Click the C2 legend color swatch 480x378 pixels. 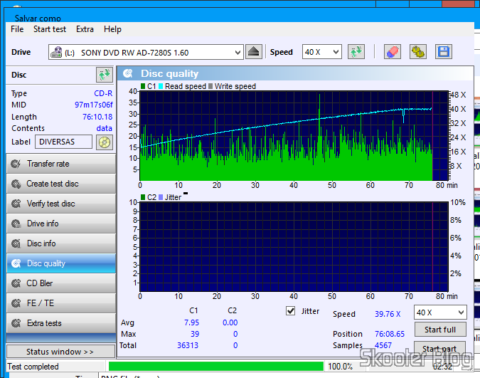143,197
